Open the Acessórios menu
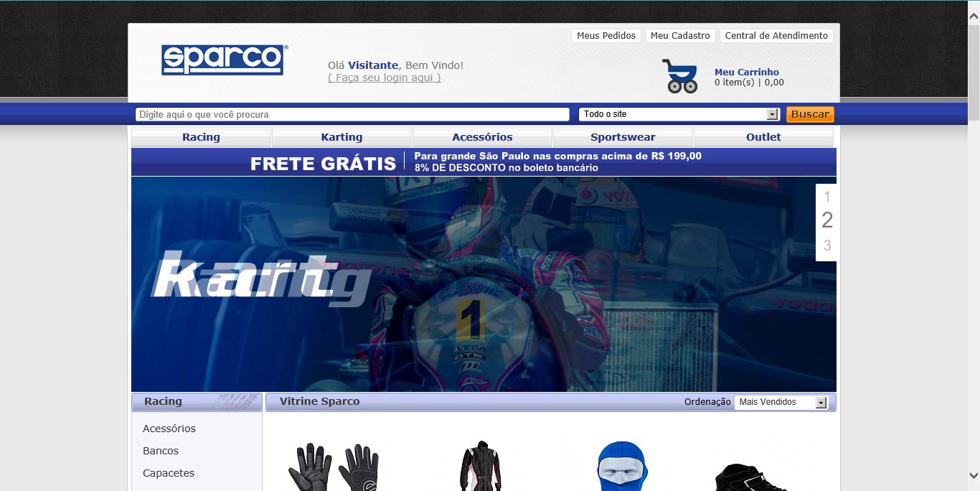Image resolution: width=980 pixels, height=491 pixels. pyautogui.click(x=482, y=137)
